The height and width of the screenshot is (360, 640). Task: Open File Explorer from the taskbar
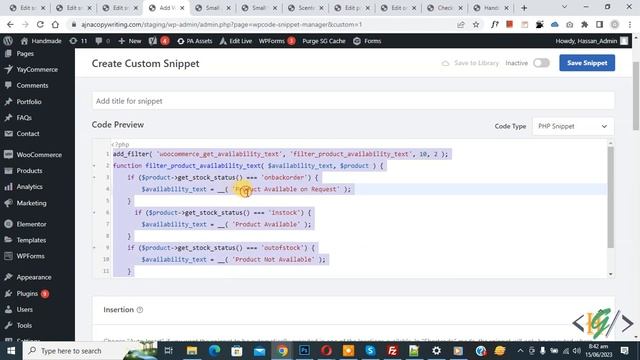[192, 351]
